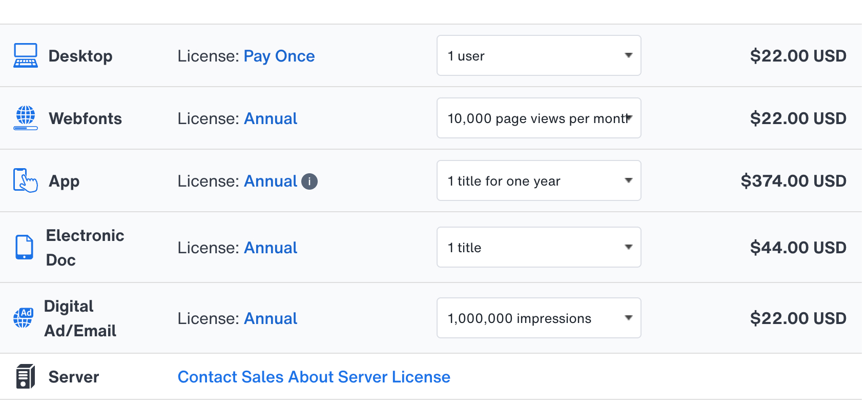The width and height of the screenshot is (868, 405).
Task: Open the App '1 title for one year' dropdown
Action: (x=539, y=181)
